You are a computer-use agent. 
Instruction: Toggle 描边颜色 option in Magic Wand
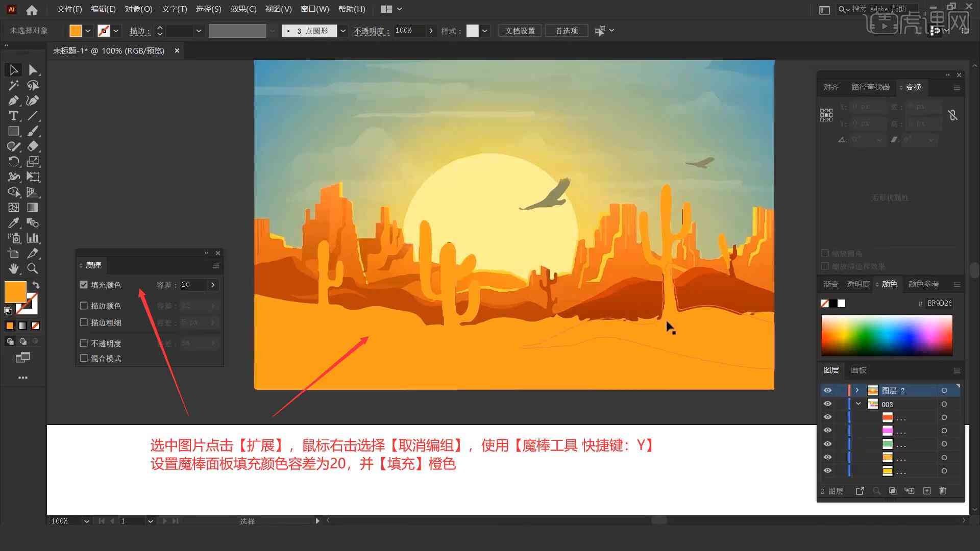pos(84,306)
